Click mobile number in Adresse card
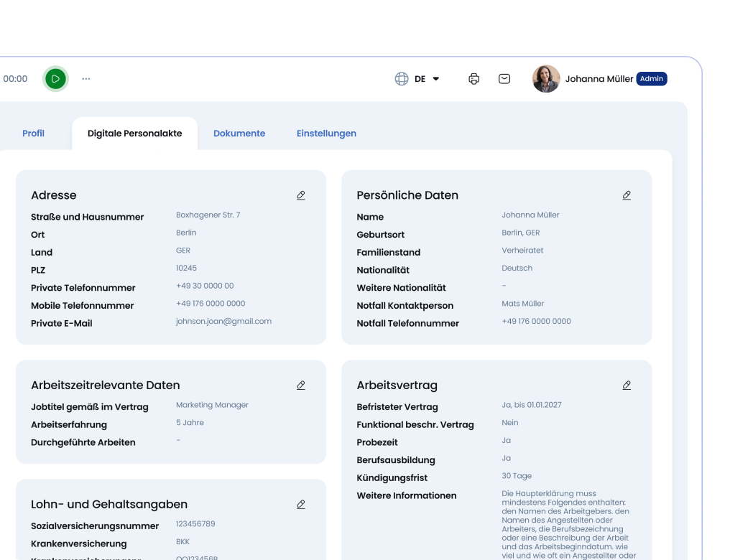Image resolution: width=753 pixels, height=560 pixels. pos(211,304)
